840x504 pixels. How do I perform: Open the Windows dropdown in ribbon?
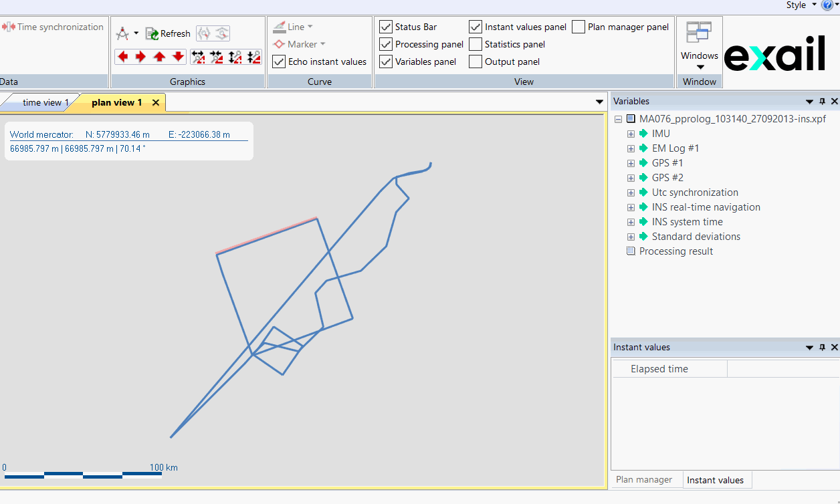tap(700, 60)
